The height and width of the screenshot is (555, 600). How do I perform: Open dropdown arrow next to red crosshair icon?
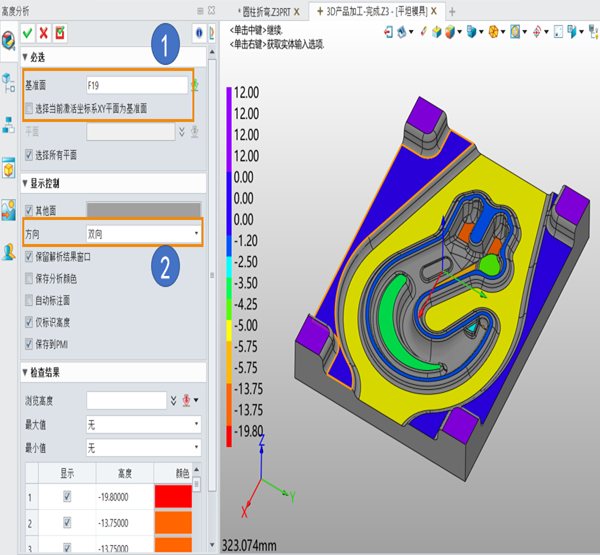coord(546,32)
